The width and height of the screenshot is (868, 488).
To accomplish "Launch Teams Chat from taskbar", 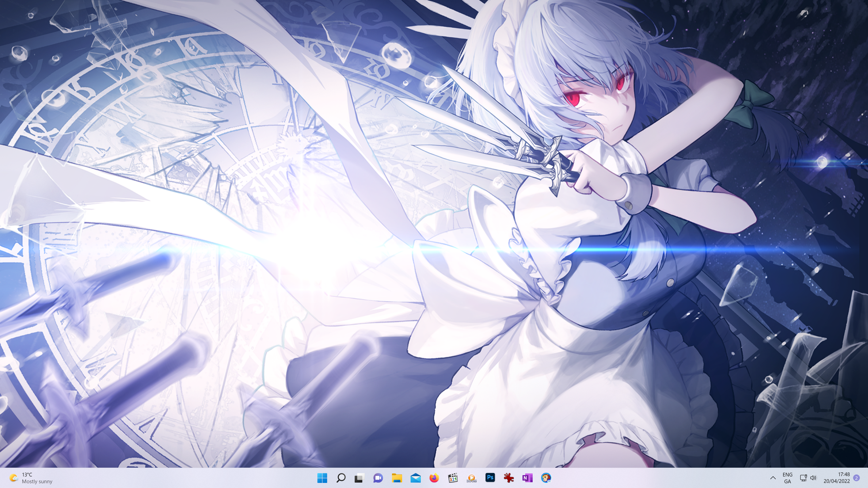I will pos(378,478).
